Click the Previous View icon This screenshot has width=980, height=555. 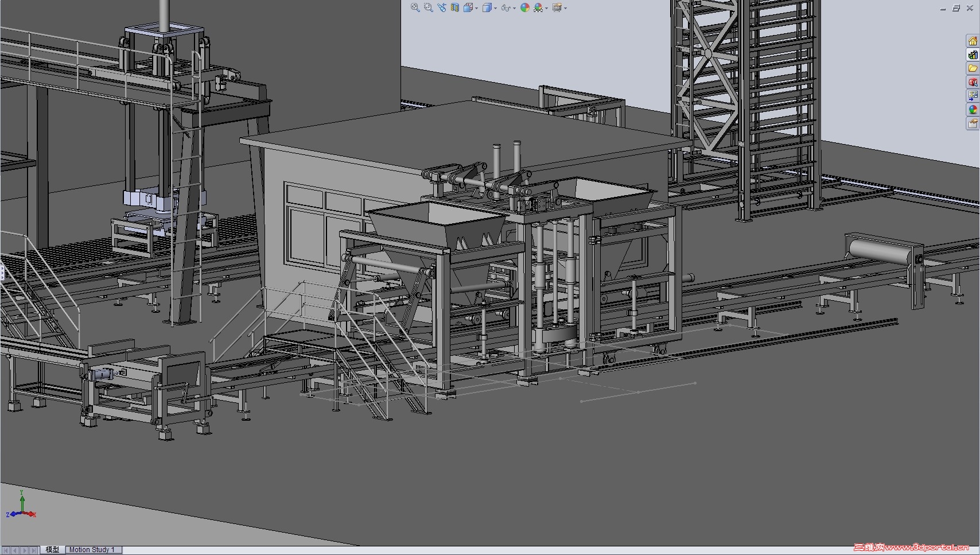pyautogui.click(x=442, y=7)
